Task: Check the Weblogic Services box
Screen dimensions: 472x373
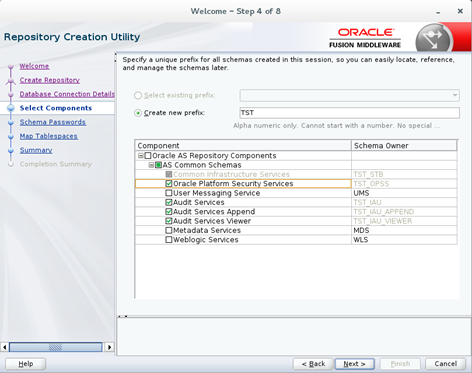Action: 169,240
